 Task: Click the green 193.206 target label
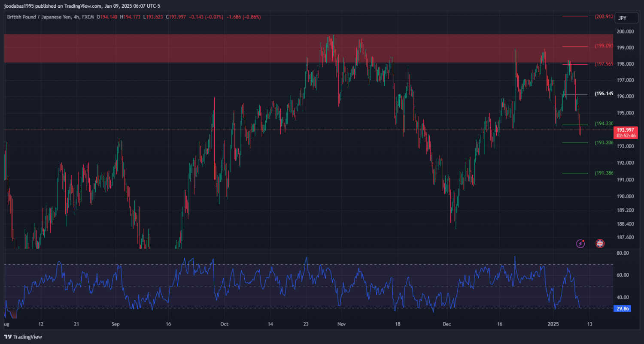tap(604, 143)
